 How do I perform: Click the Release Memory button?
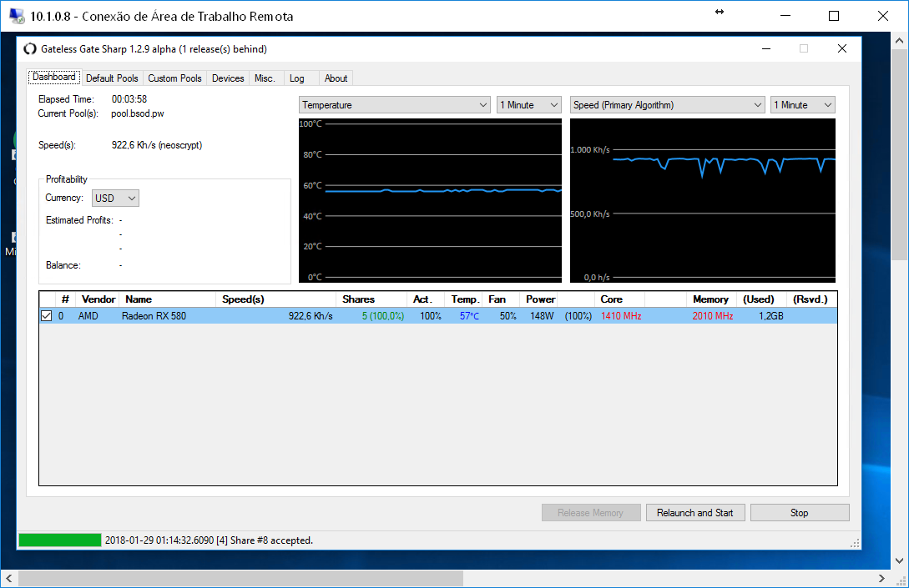coord(591,513)
